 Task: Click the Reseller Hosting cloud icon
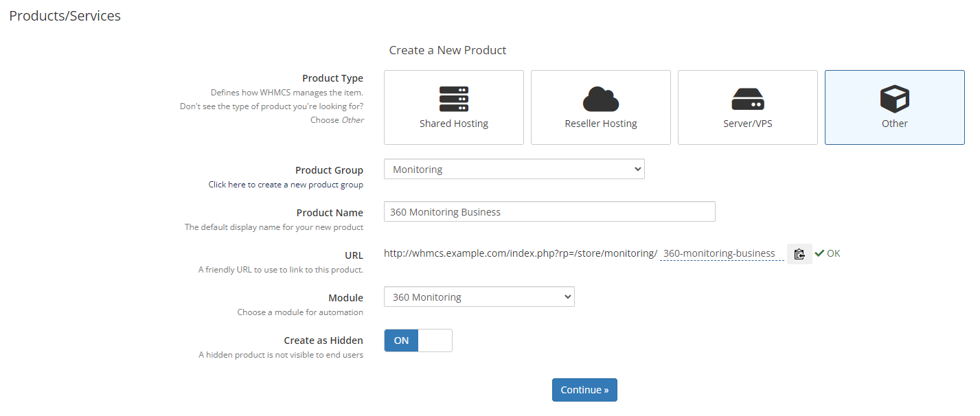coord(601,99)
